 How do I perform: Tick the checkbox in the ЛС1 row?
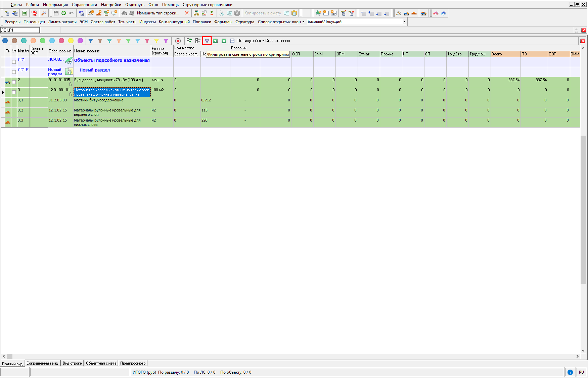[14, 62]
